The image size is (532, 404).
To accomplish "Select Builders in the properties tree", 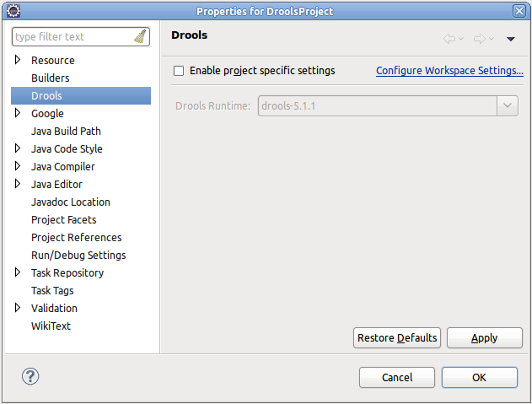I will [x=51, y=78].
